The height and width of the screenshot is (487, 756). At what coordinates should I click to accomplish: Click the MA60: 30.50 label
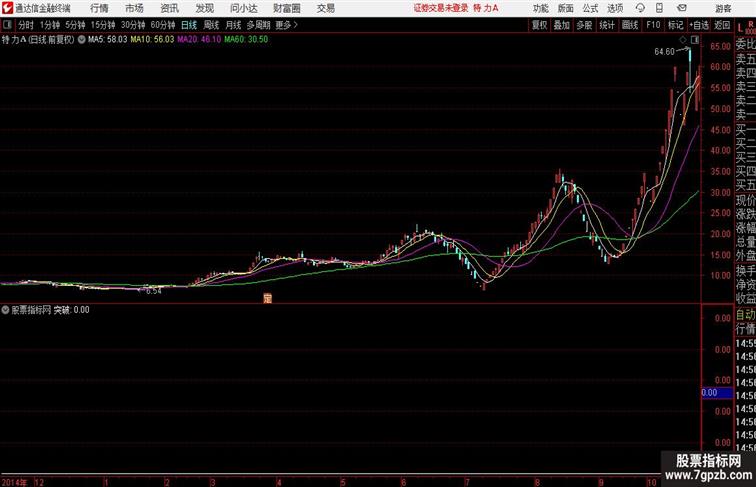tap(246, 40)
